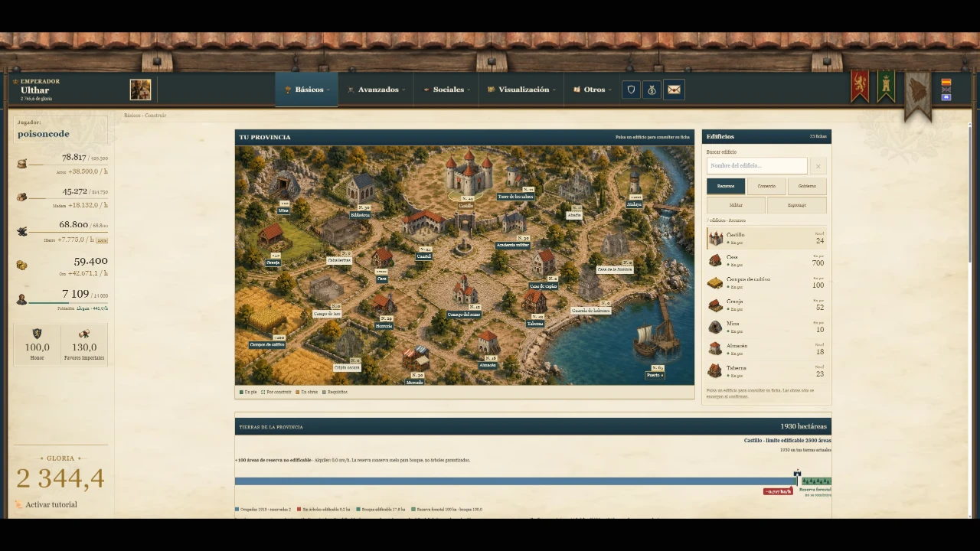Click the red lion banner
Screen dimensions: 980x551
[860, 86]
